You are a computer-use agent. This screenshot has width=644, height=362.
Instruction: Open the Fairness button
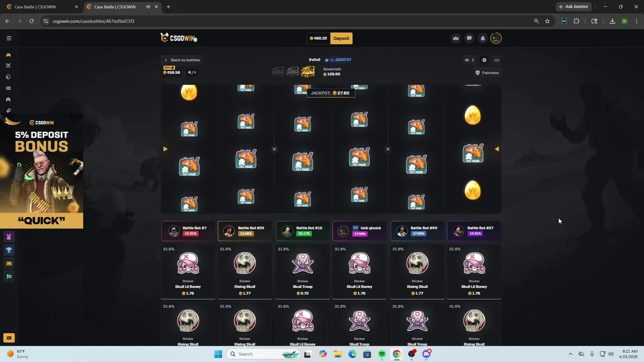click(x=487, y=73)
